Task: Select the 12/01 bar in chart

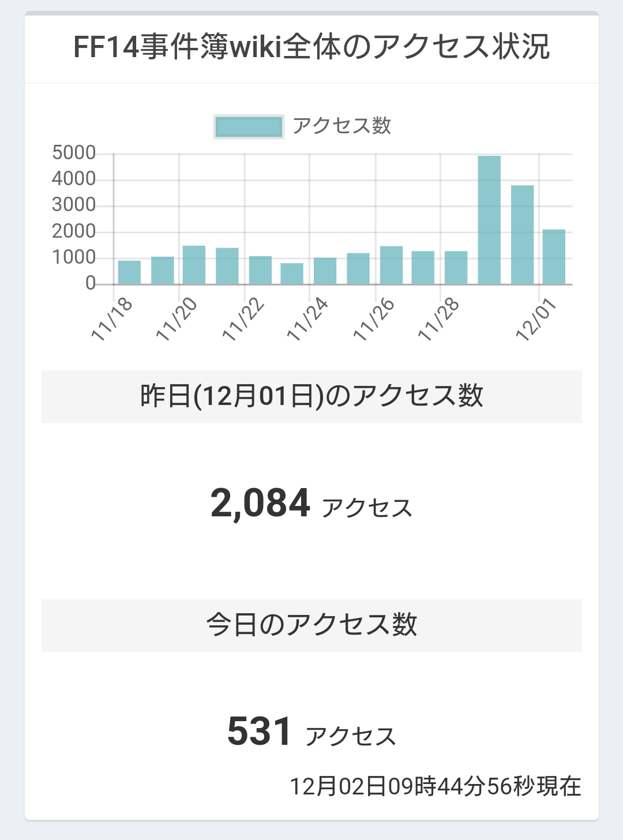Action: click(554, 257)
